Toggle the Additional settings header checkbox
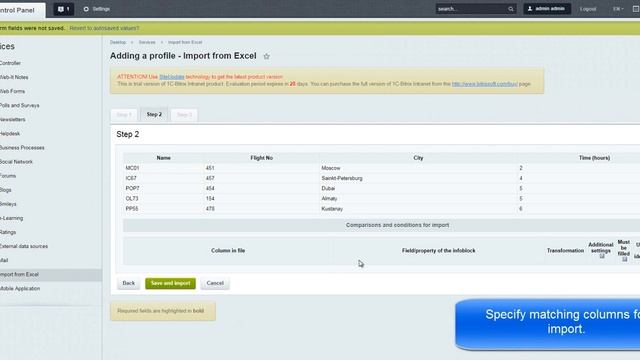This screenshot has width=640, height=360. click(602, 256)
